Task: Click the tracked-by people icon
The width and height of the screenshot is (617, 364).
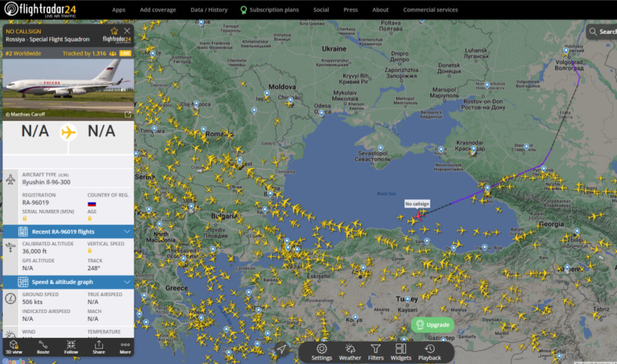Action: [113, 53]
